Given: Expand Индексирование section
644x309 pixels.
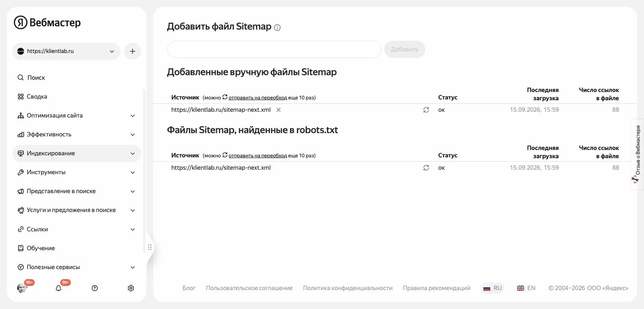Looking at the screenshot, I should click(x=77, y=153).
